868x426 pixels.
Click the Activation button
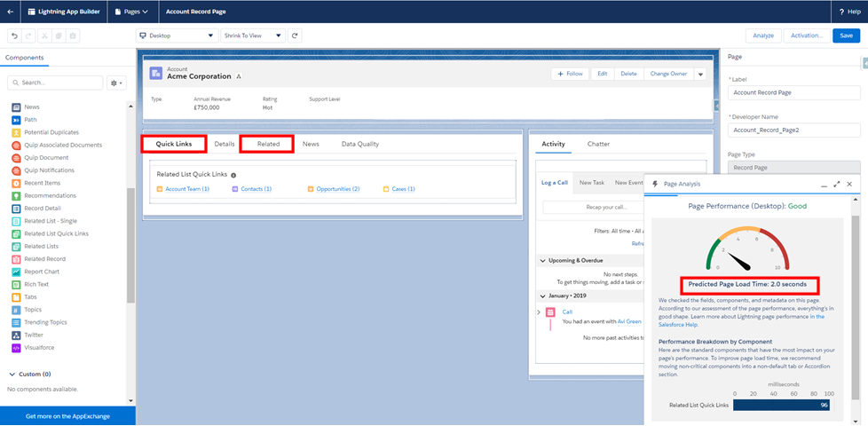807,35
